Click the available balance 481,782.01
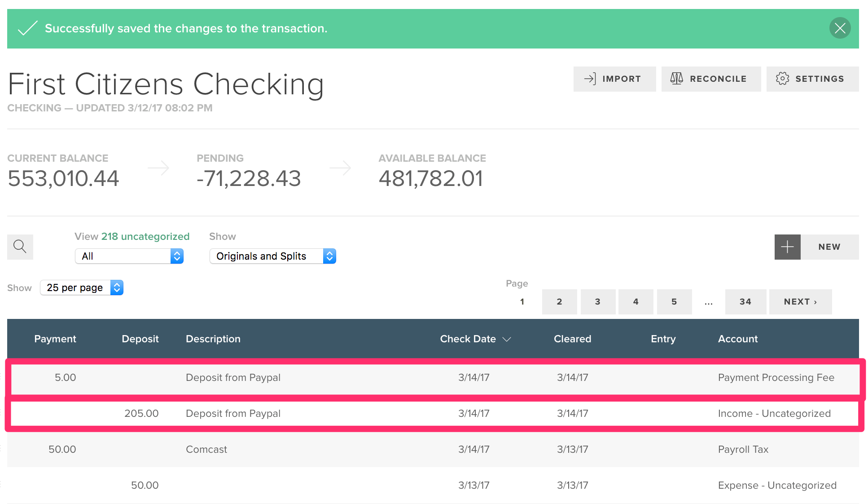 tap(431, 178)
